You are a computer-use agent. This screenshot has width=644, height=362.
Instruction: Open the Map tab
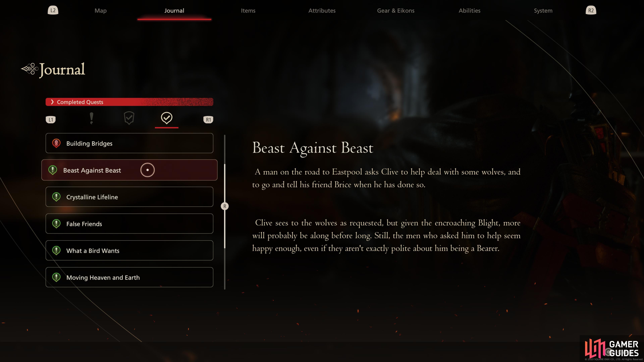[100, 11]
